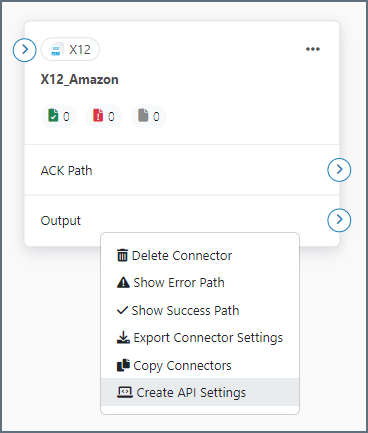Click the duplicate pages copy icon
368x433 pixels.
pyautogui.click(x=123, y=365)
